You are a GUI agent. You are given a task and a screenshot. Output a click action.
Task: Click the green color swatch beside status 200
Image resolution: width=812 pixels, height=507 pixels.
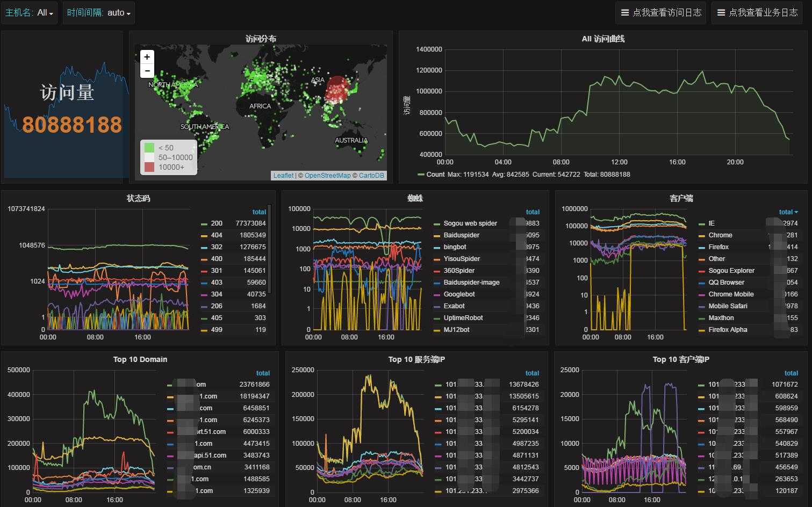tap(204, 224)
